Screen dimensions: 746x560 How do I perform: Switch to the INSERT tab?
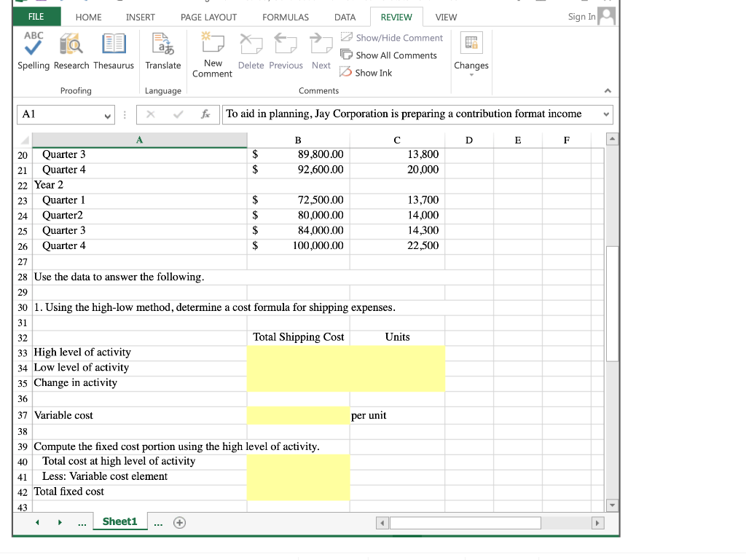coord(141,17)
